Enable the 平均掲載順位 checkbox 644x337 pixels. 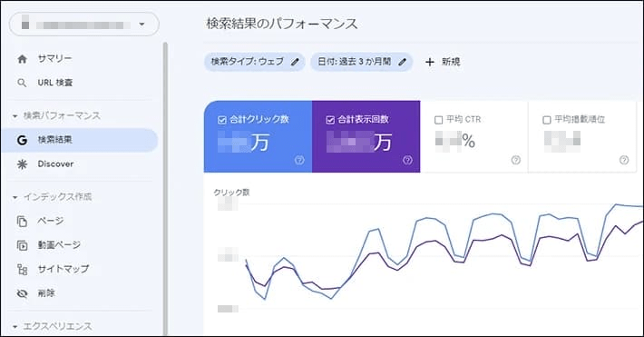coord(546,120)
